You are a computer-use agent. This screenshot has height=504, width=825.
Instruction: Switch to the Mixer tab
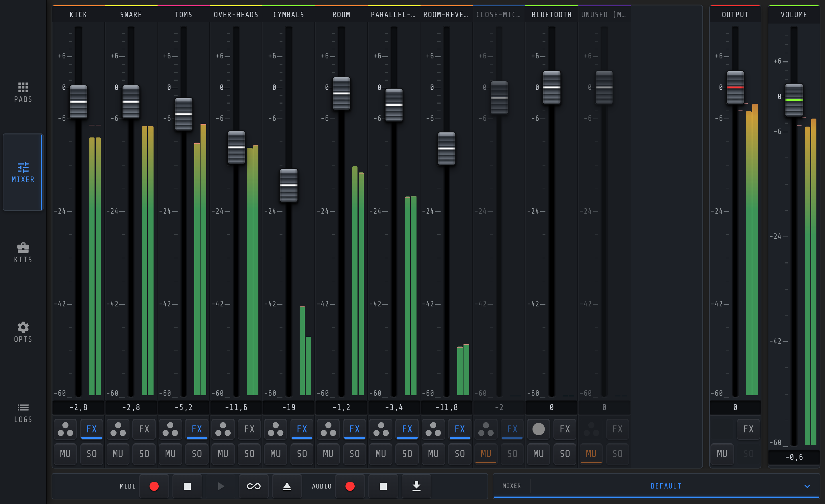click(x=23, y=172)
